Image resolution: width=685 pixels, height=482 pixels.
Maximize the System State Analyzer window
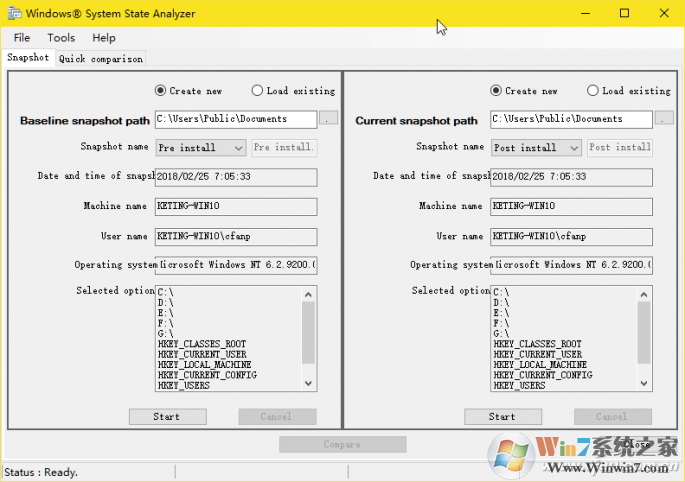tap(625, 14)
